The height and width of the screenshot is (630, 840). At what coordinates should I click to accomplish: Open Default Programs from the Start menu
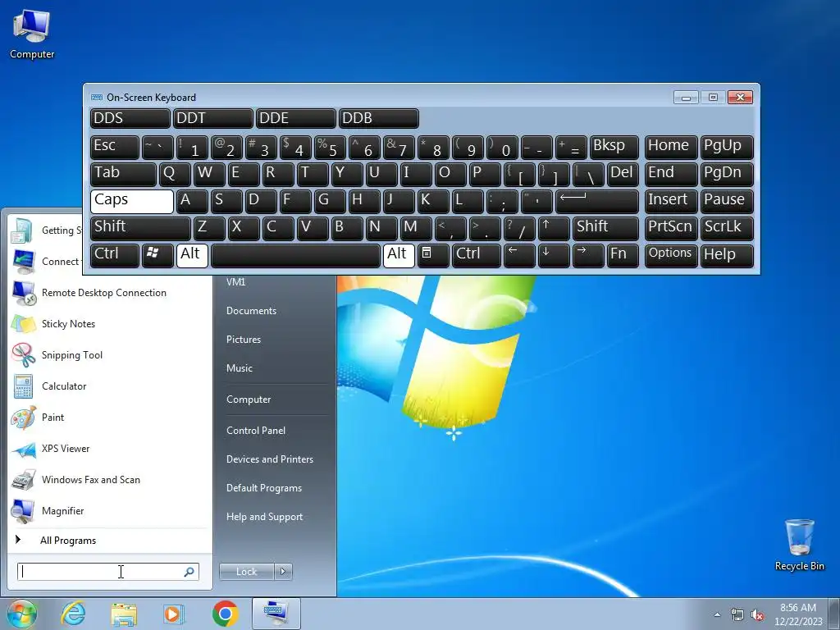coord(263,488)
